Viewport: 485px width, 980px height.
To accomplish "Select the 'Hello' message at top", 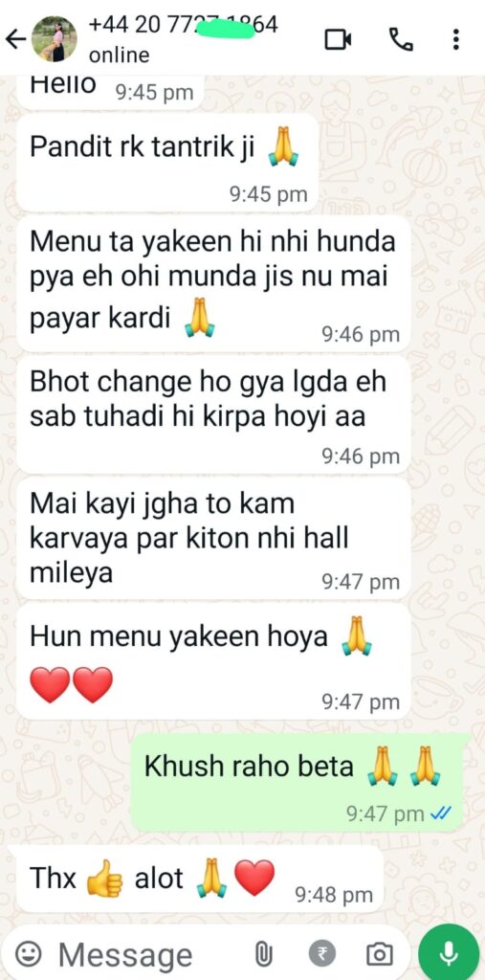I will 110,91.
